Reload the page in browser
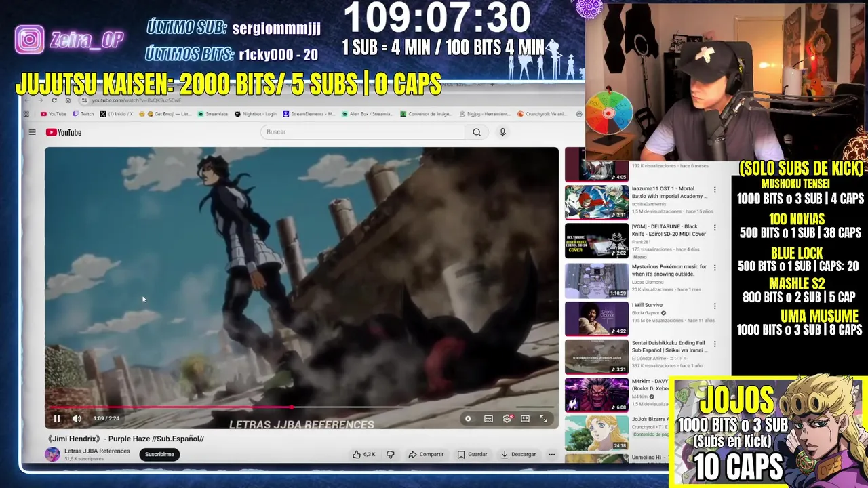Viewport: 868px width, 488px height. (x=54, y=100)
